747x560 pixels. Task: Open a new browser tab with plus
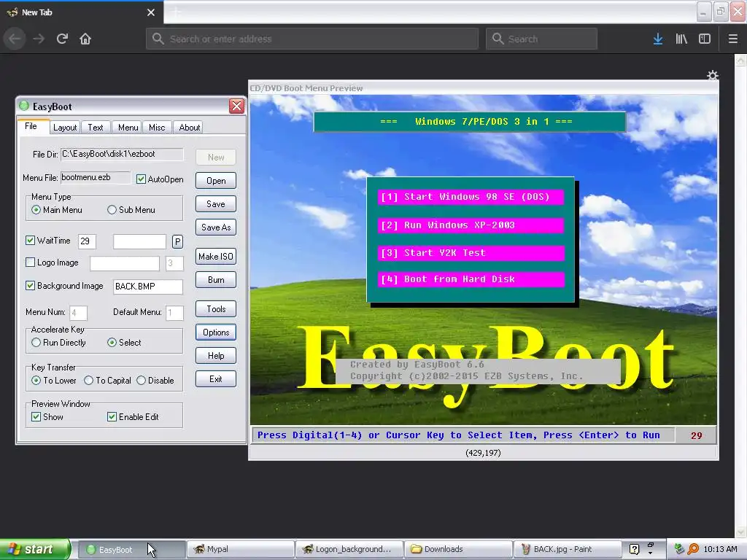177,12
